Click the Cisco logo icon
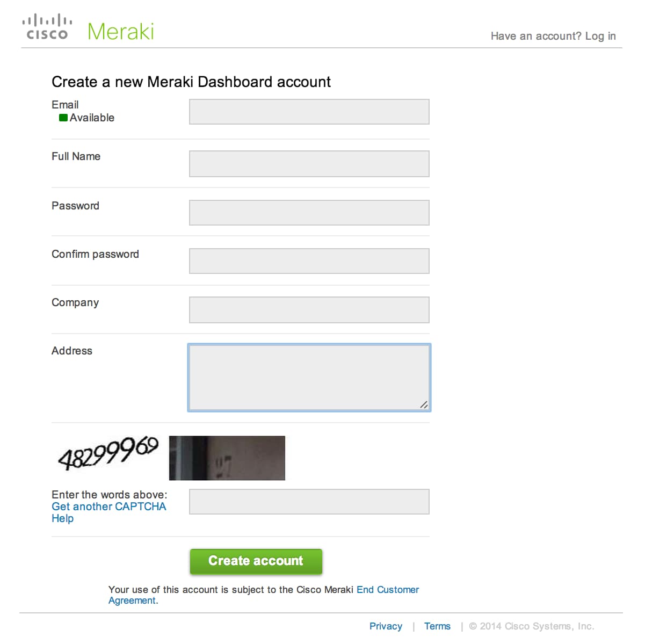 pos(47,27)
